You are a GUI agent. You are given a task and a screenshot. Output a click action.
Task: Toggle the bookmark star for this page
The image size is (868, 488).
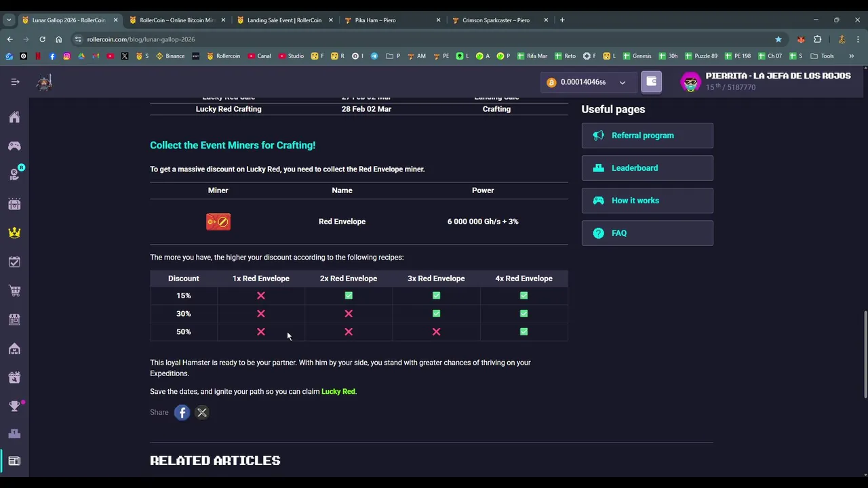tap(778, 39)
